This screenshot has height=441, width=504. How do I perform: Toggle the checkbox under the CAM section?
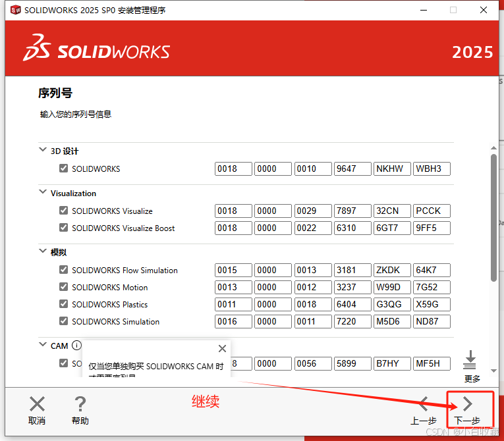(64, 363)
